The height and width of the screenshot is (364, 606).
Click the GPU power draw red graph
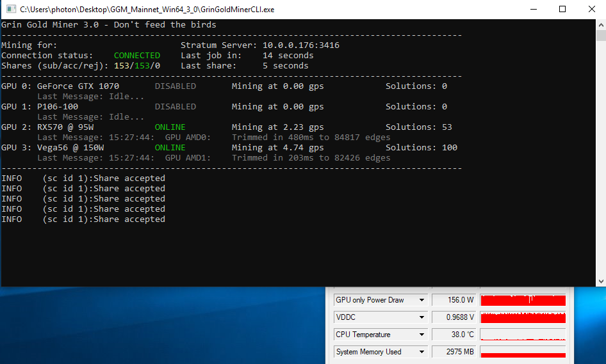(523, 300)
